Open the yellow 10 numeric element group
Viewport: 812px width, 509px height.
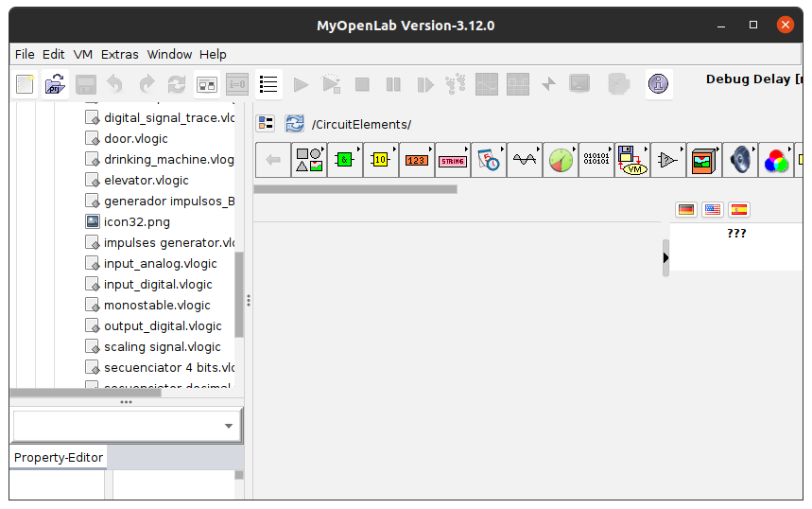point(381,160)
